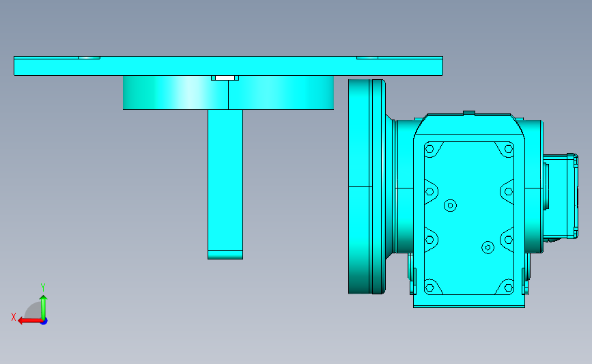This screenshot has height=364, width=592.
Task: Select the rectangular gearbox cover plate
Action: click(x=469, y=219)
